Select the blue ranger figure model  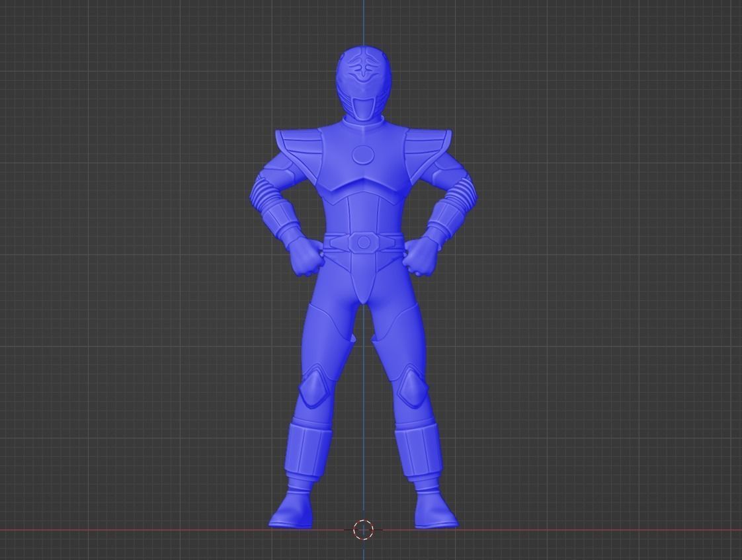click(x=363, y=288)
